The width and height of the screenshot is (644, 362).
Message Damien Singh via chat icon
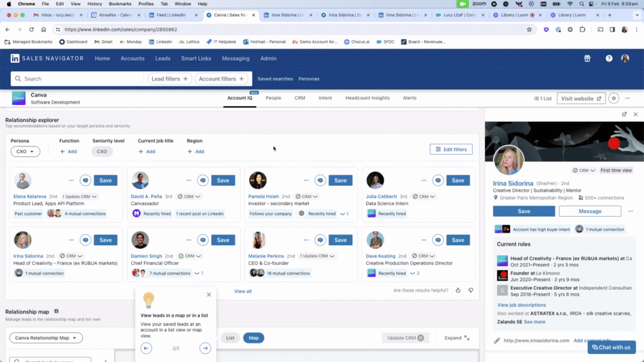pos(203,240)
